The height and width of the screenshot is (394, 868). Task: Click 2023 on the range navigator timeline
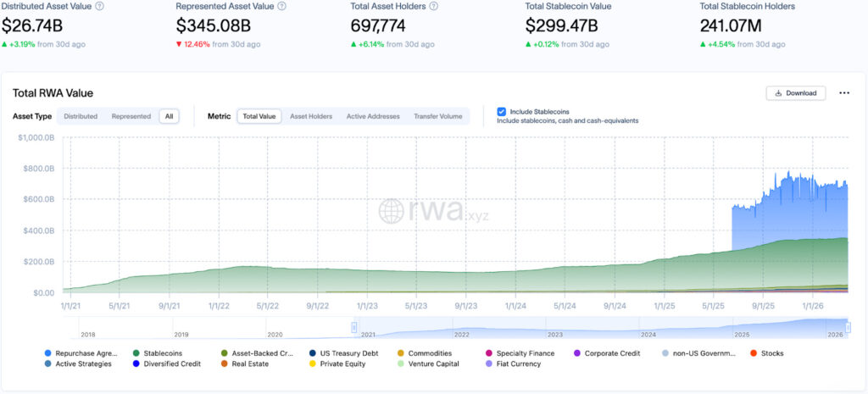click(555, 334)
